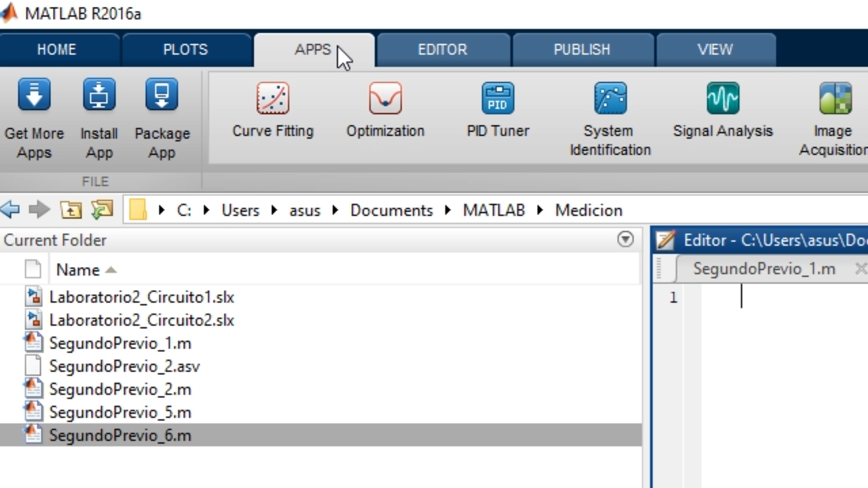Navigate to Documents via the breadcrumb
Screen dimensions: 868x488
pyautogui.click(x=392, y=210)
